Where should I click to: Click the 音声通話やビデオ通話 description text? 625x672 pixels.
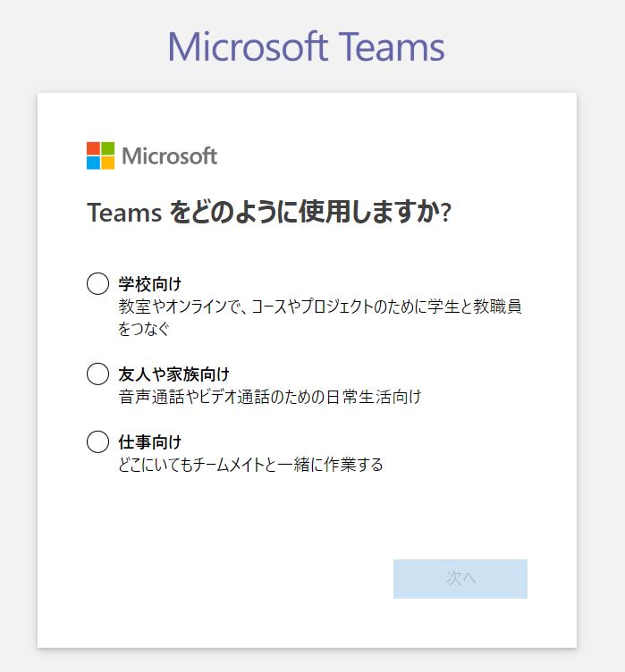pyautogui.click(x=270, y=397)
